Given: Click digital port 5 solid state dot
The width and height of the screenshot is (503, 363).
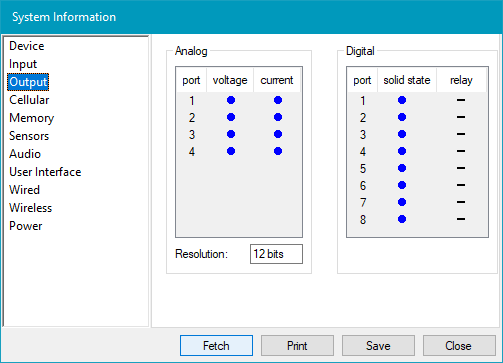Looking at the screenshot, I should 402,168.
